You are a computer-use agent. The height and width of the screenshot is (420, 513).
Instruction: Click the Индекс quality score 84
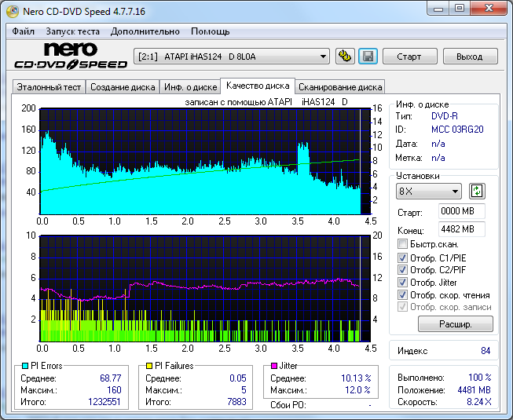(x=486, y=351)
